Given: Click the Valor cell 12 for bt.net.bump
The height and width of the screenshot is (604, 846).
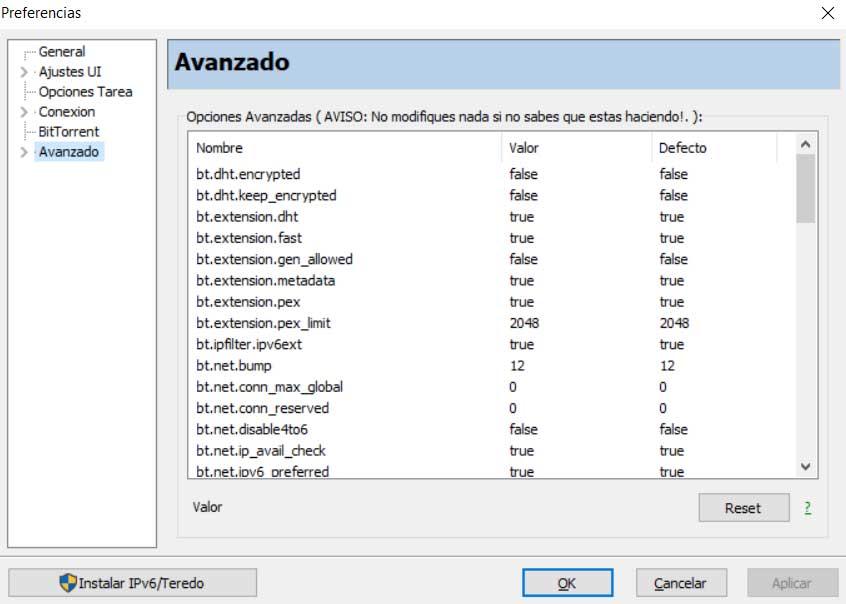Looking at the screenshot, I should coord(517,366).
